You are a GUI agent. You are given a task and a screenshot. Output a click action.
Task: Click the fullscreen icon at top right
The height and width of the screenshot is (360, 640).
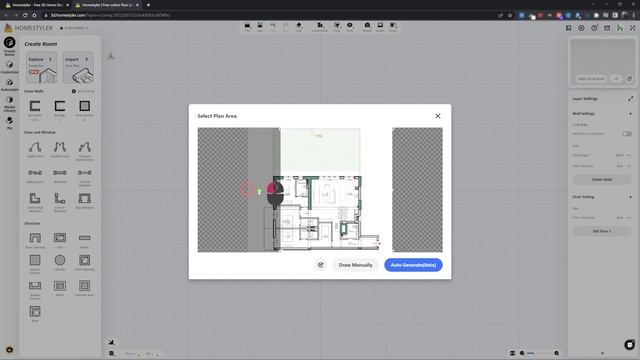pyautogui.click(x=632, y=28)
